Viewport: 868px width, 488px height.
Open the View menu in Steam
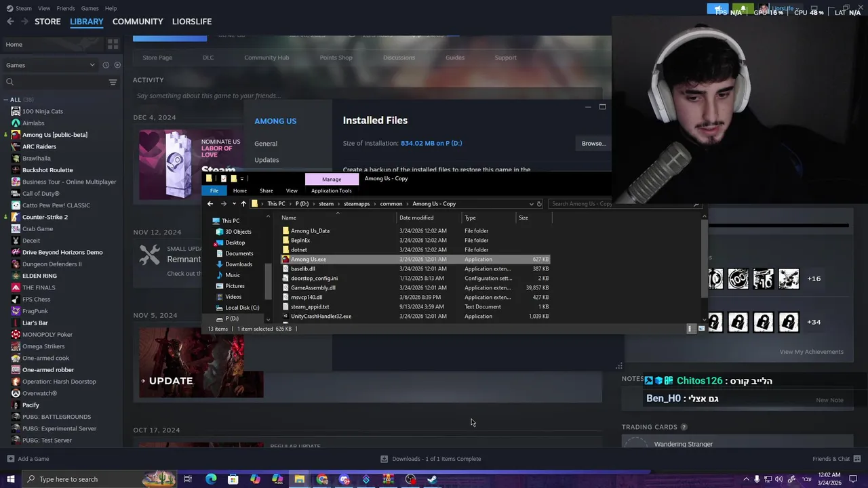click(x=44, y=8)
